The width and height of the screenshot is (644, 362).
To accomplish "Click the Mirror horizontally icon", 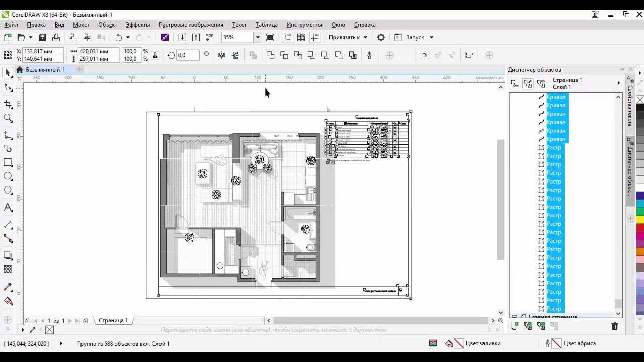I will [x=222, y=55].
